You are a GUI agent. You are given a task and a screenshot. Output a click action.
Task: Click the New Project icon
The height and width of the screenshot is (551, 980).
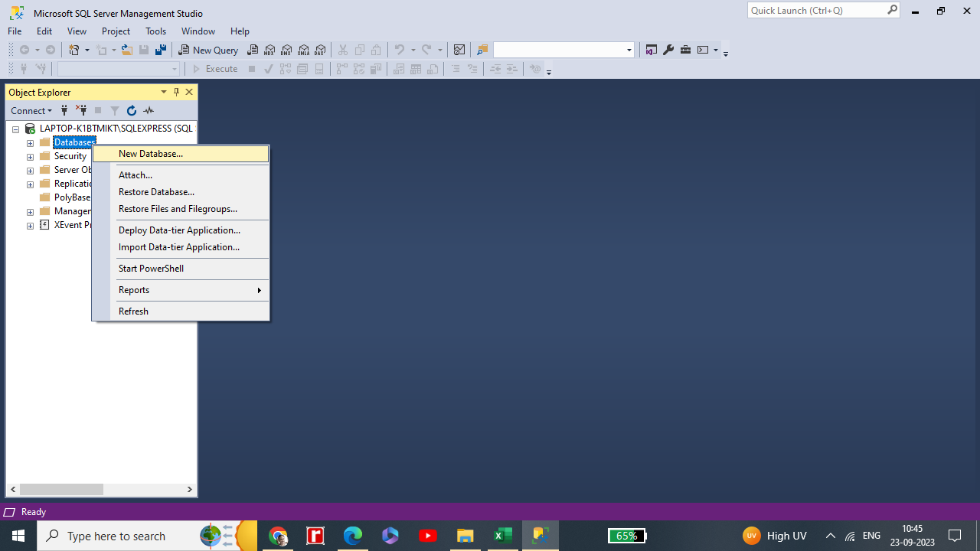[74, 50]
